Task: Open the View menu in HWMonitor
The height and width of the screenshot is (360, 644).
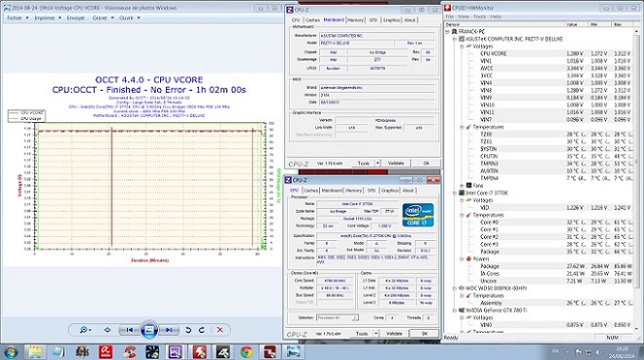Action: pyautogui.click(x=463, y=17)
